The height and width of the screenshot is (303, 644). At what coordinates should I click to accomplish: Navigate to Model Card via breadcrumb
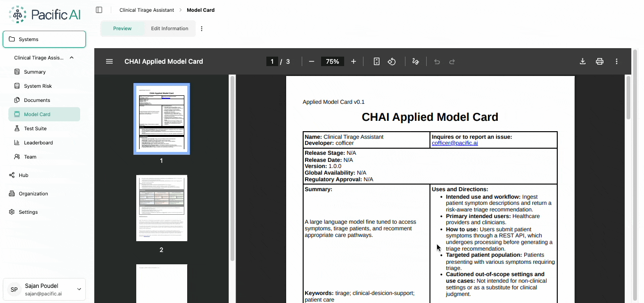[x=200, y=9]
